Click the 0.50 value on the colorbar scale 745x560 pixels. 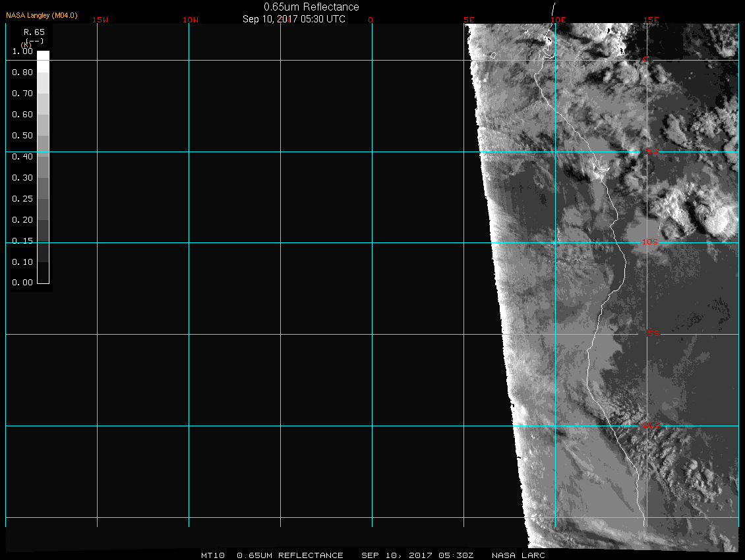22,136
